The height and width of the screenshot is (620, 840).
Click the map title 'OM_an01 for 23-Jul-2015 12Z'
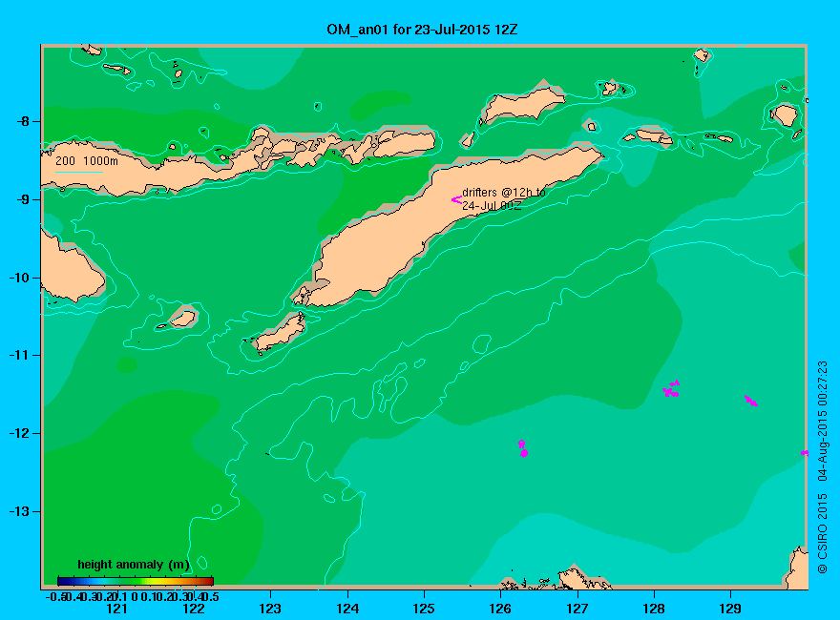point(422,30)
